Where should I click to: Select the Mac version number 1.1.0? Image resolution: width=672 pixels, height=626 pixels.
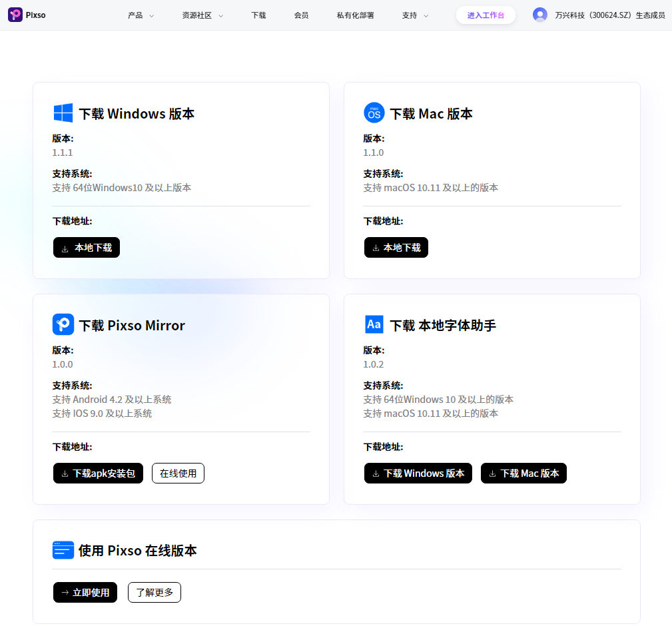coord(374,153)
